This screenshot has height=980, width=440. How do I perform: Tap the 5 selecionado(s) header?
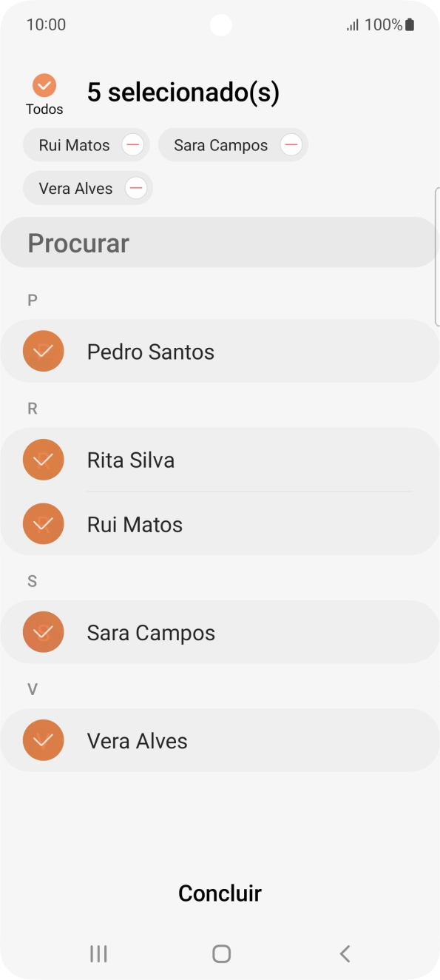click(183, 91)
